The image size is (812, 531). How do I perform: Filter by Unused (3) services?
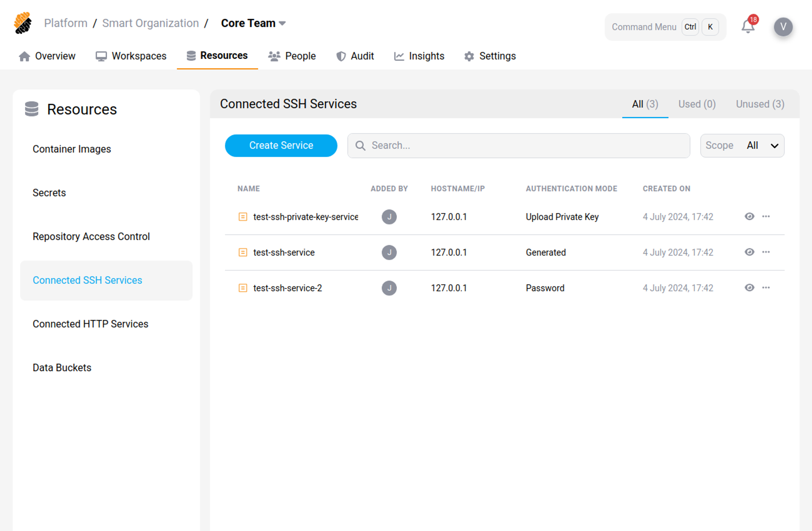[760, 104]
